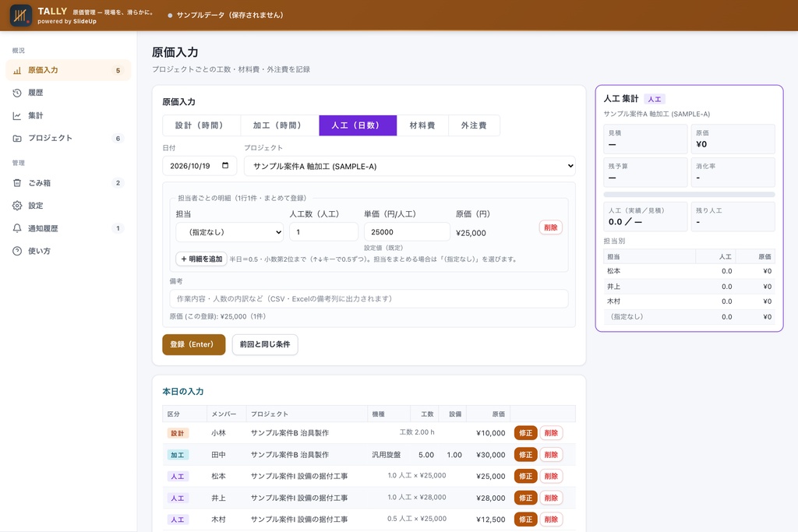Viewport: 798px width, 532px height.
Task: Click the 1.0 人工 × ¥28,000 cell
Action: [x=417, y=497]
